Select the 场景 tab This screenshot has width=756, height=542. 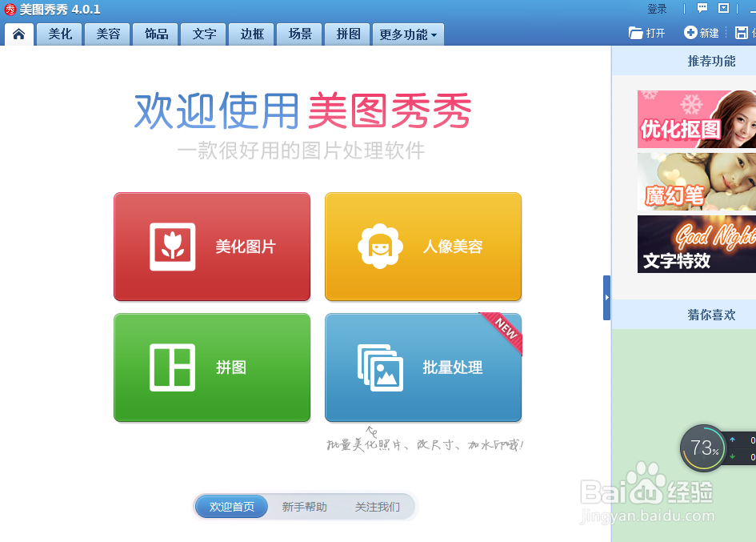299,34
